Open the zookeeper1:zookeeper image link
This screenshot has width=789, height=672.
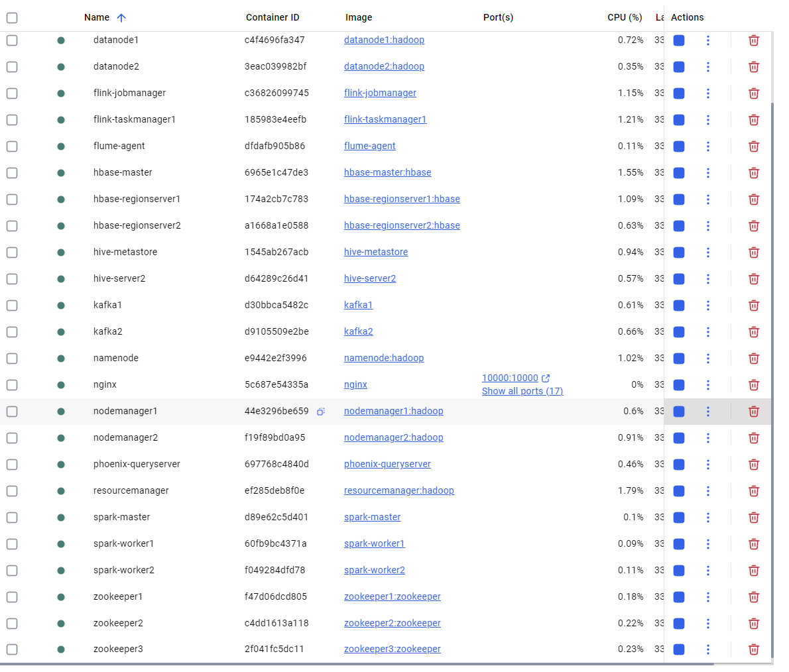point(393,596)
